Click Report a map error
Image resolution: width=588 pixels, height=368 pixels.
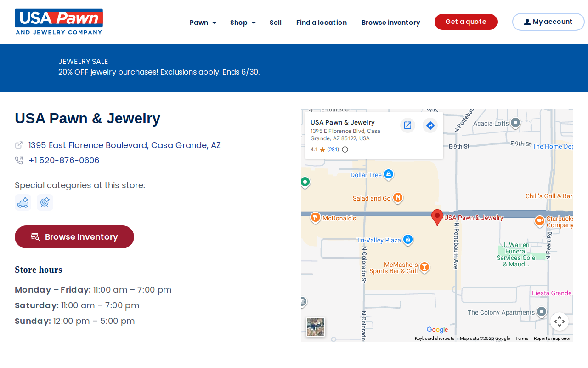552,339
